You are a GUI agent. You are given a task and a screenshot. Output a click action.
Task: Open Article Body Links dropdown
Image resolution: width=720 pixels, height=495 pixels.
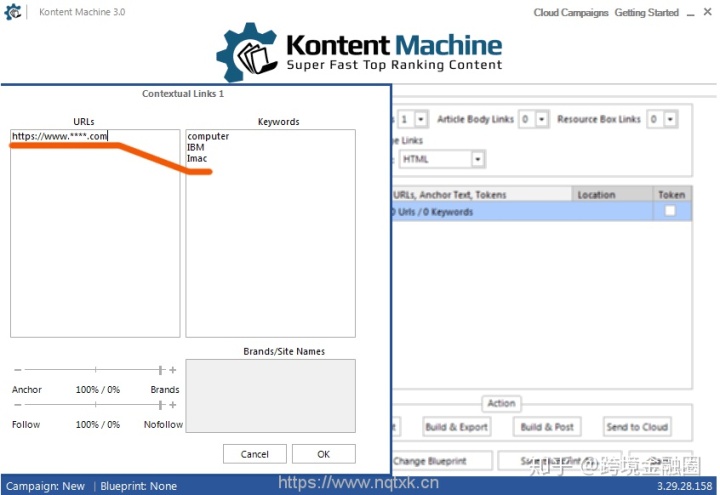(x=542, y=119)
